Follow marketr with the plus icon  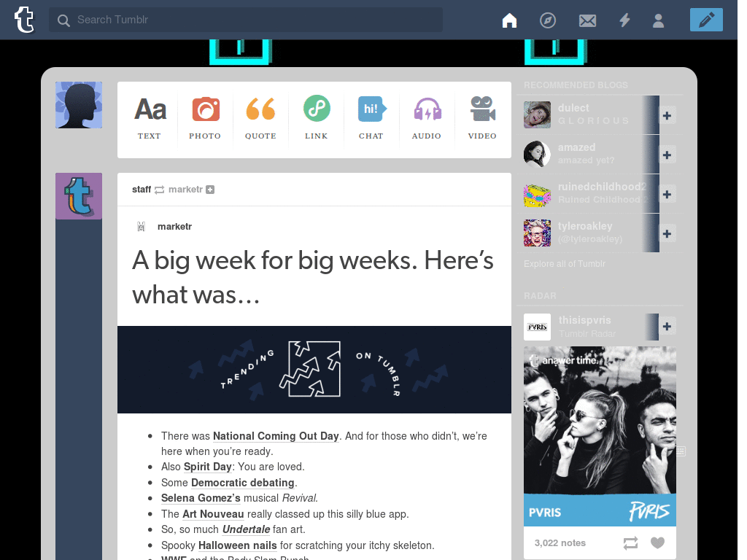(x=210, y=190)
